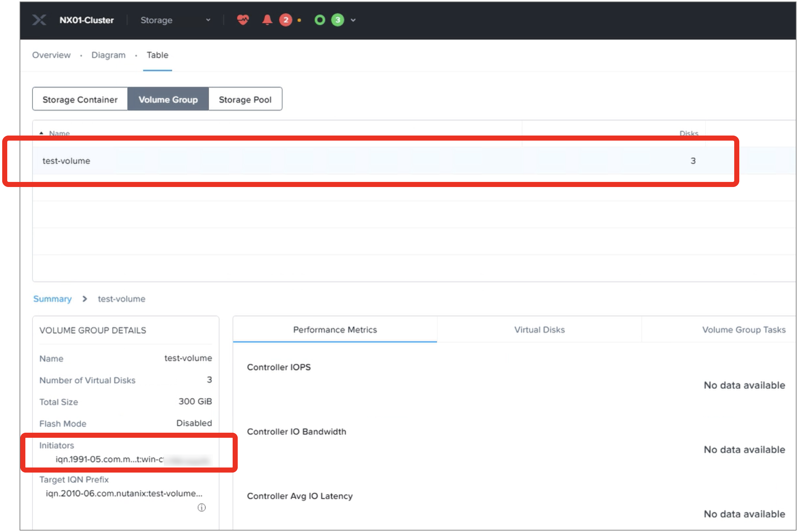Click the Summary breadcrumb link
Viewport: 798px width, 532px height.
coord(53,299)
